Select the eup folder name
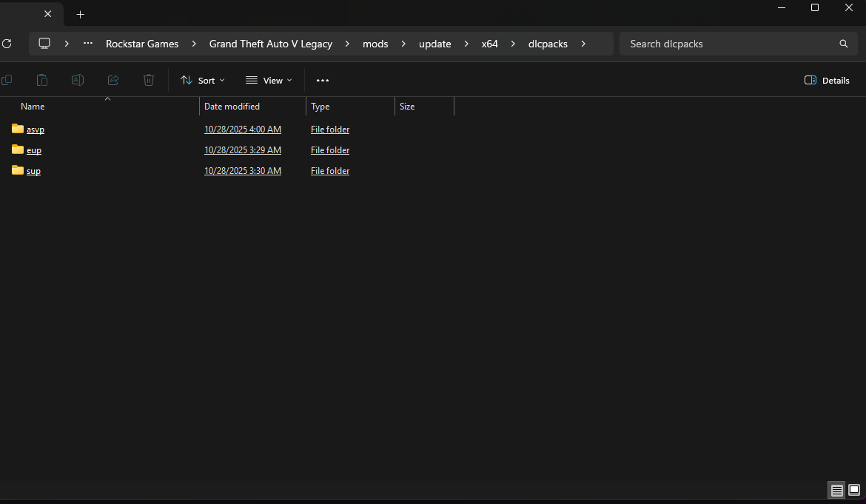The height and width of the screenshot is (504, 866). coord(34,150)
